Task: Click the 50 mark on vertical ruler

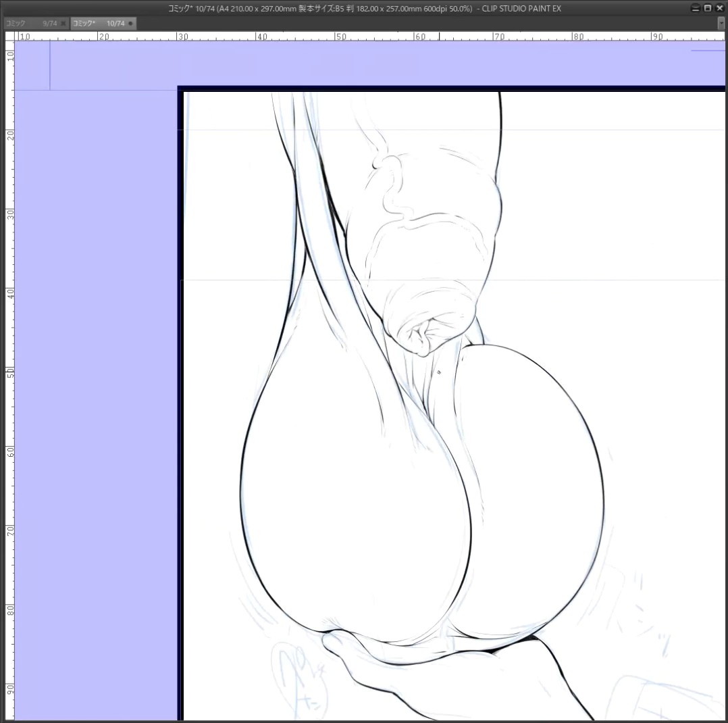Action: 9,373
